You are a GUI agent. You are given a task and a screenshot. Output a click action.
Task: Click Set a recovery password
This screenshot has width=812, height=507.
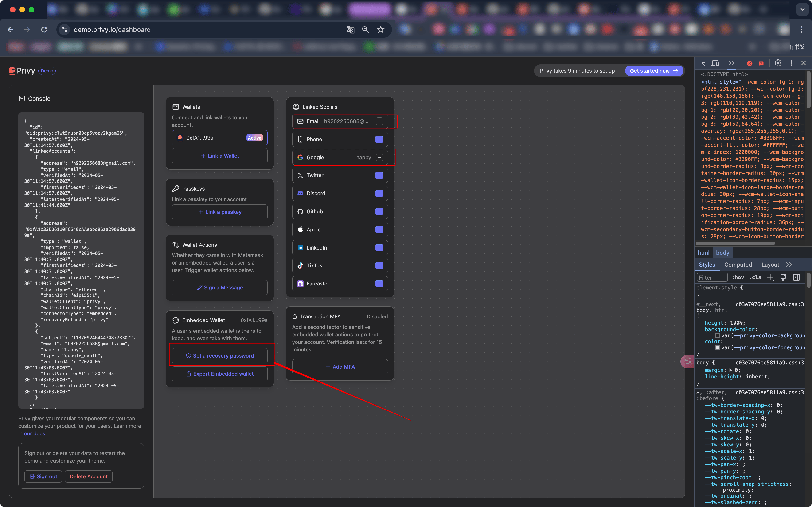point(220,356)
